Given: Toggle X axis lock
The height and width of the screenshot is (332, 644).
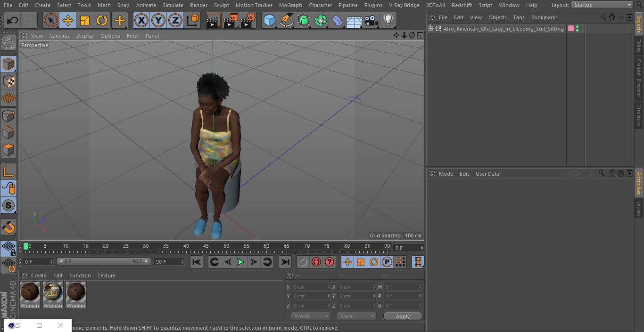Looking at the screenshot, I should pyautogui.click(x=141, y=20).
